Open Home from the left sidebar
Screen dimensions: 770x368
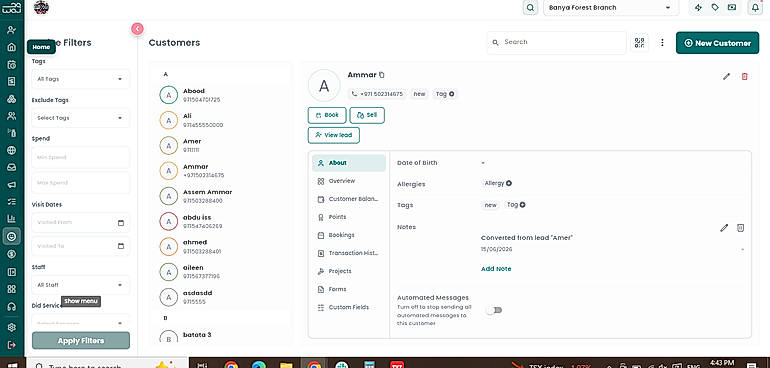[x=11, y=47]
